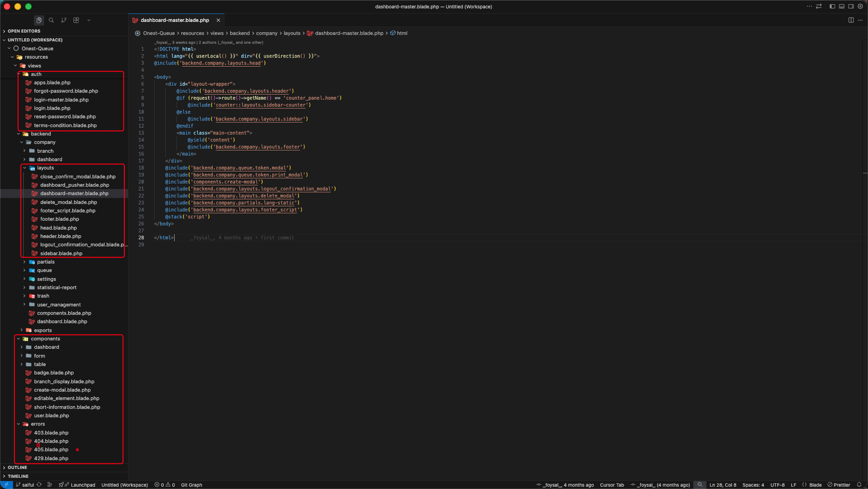
Task: Open errors and warnings problems counter
Action: [165, 485]
